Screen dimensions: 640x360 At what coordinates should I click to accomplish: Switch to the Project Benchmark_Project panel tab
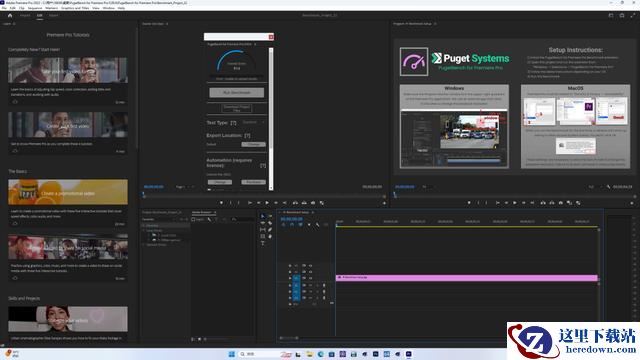pos(162,212)
